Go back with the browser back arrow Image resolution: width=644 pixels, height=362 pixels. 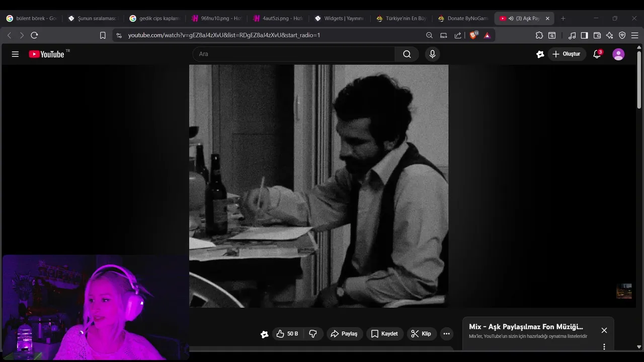(9, 35)
